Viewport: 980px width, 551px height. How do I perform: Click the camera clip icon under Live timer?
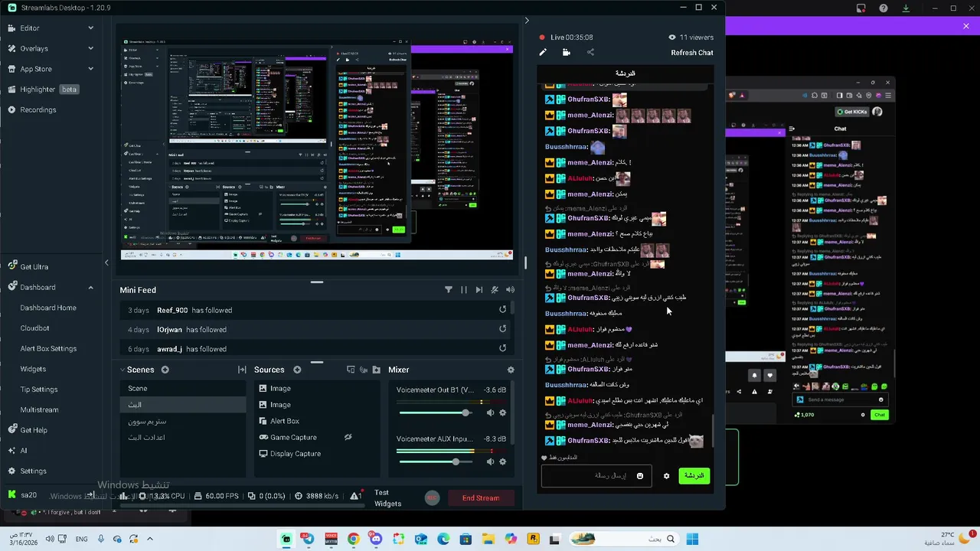567,53
